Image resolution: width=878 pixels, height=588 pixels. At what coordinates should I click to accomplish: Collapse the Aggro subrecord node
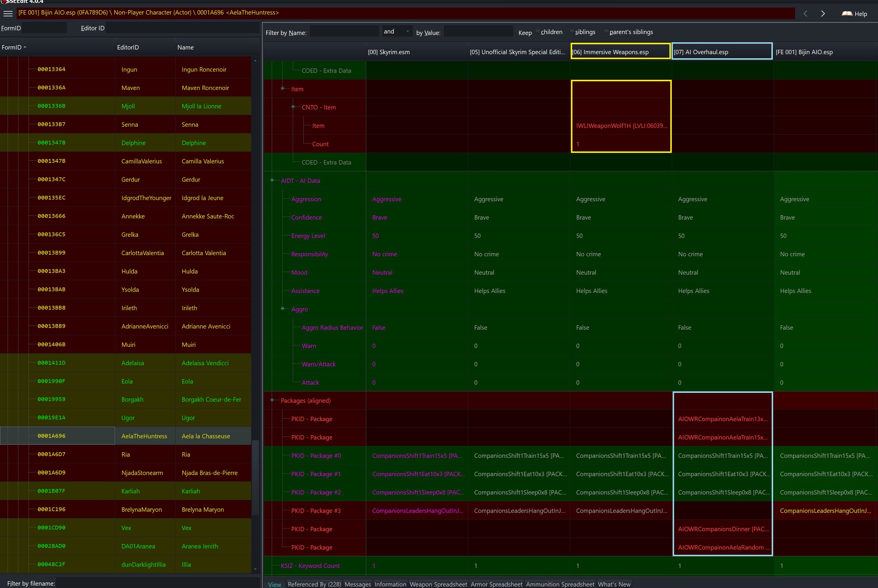pyautogui.click(x=283, y=309)
